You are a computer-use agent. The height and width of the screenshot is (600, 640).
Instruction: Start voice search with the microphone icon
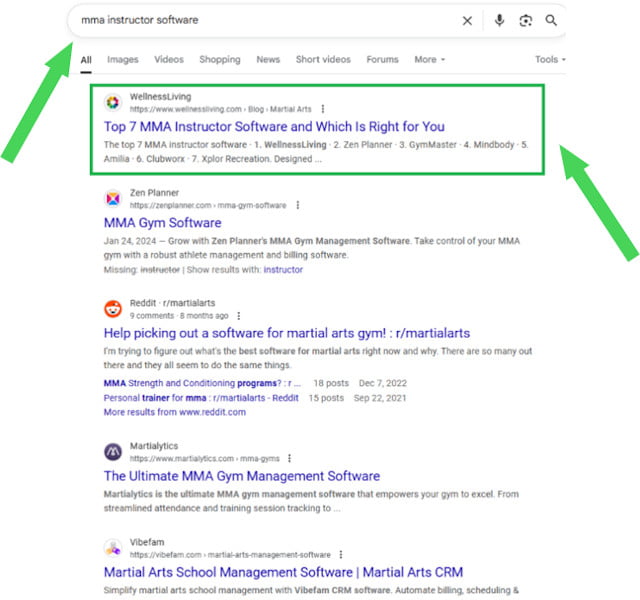pyautogui.click(x=499, y=20)
